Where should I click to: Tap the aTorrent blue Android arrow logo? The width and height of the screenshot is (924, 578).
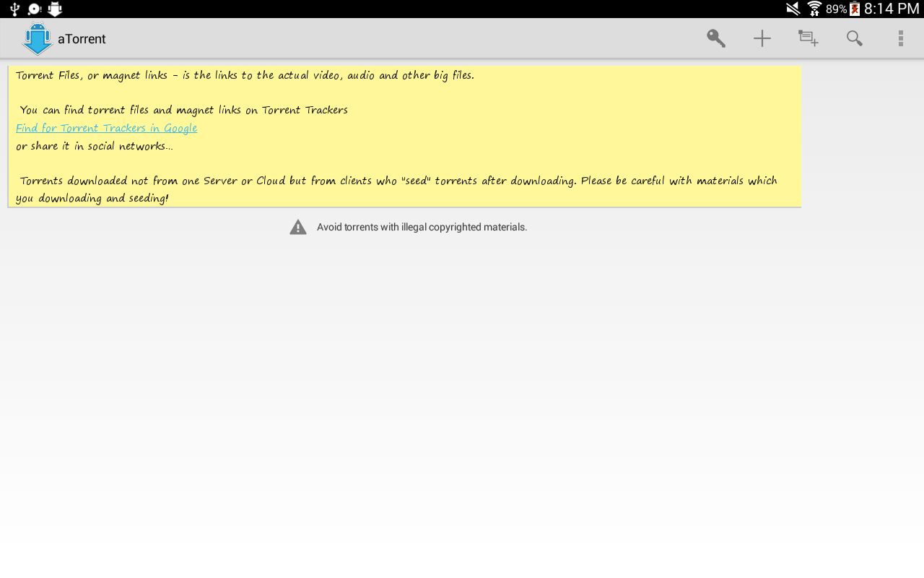pyautogui.click(x=37, y=38)
